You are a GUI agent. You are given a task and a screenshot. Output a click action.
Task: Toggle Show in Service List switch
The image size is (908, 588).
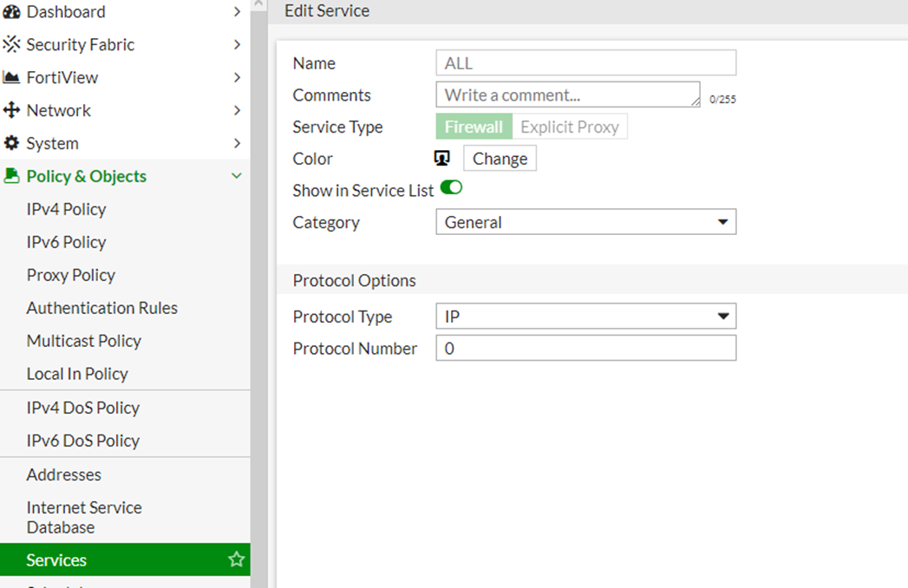coord(451,188)
